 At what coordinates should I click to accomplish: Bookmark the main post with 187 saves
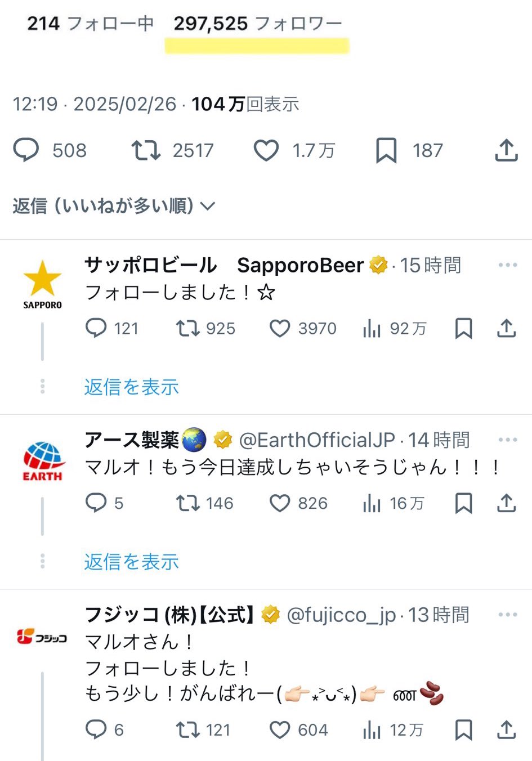[386, 150]
